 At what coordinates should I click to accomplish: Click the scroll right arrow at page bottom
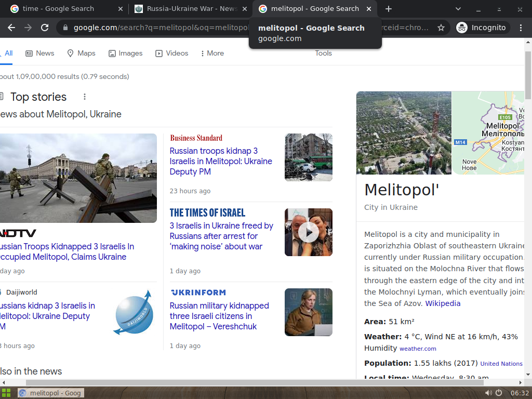[x=521, y=383]
